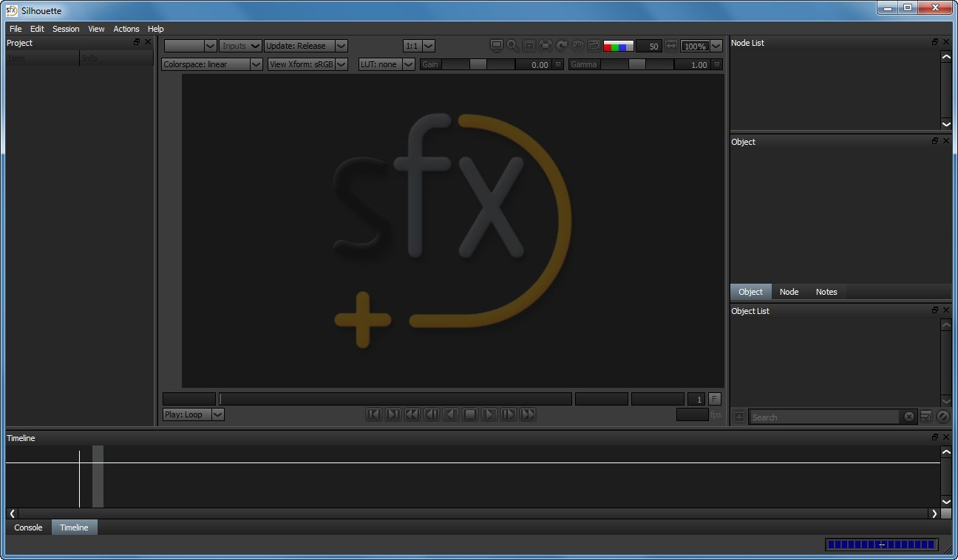The height and width of the screenshot is (560, 958).
Task: Open the View menu
Action: click(96, 29)
